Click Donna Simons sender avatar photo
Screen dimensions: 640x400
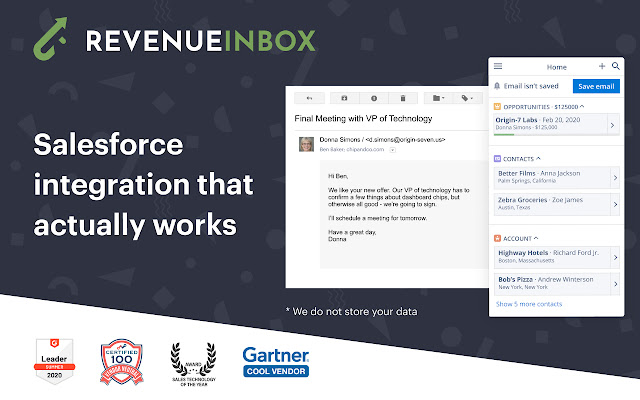point(306,144)
